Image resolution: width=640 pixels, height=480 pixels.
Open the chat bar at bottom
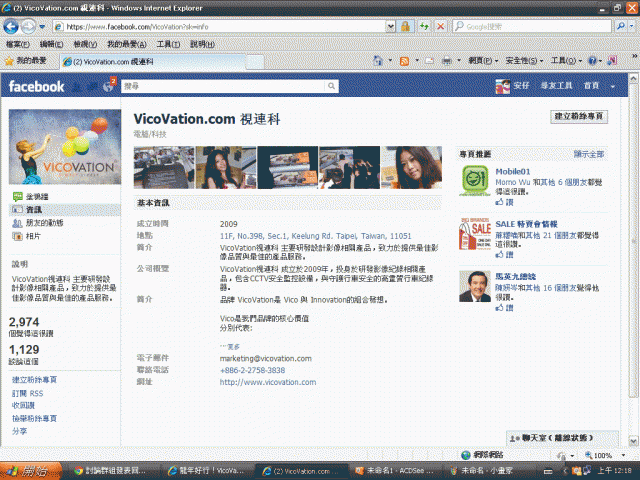[x=562, y=438]
